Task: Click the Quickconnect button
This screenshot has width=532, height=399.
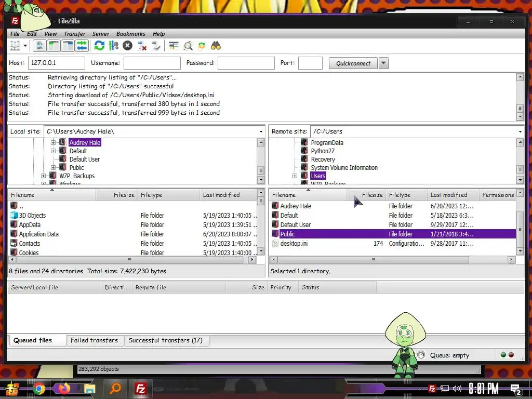Action: (x=353, y=63)
